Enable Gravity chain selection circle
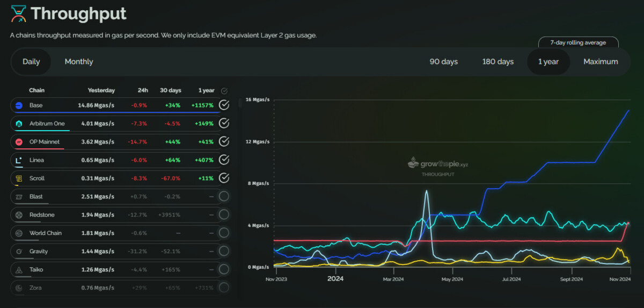The image size is (644, 308). coord(224,252)
